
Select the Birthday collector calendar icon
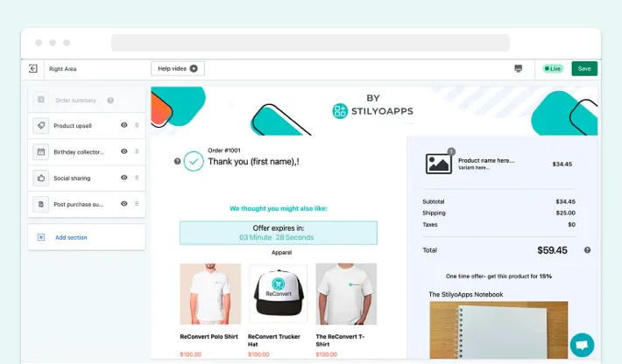pos(41,151)
